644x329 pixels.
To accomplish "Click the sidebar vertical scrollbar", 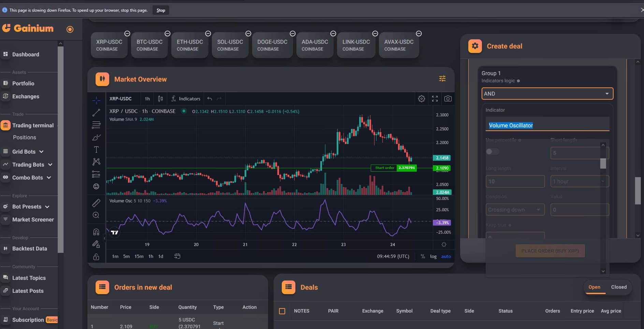I will [x=60, y=149].
